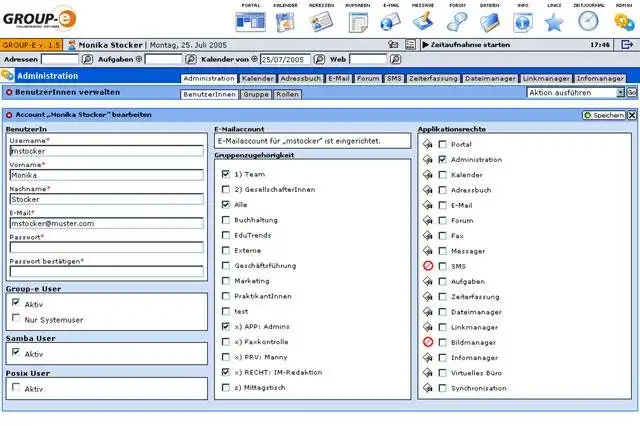This screenshot has width=640, height=426.
Task: Click the SMS admin tab
Action: pyautogui.click(x=394, y=78)
